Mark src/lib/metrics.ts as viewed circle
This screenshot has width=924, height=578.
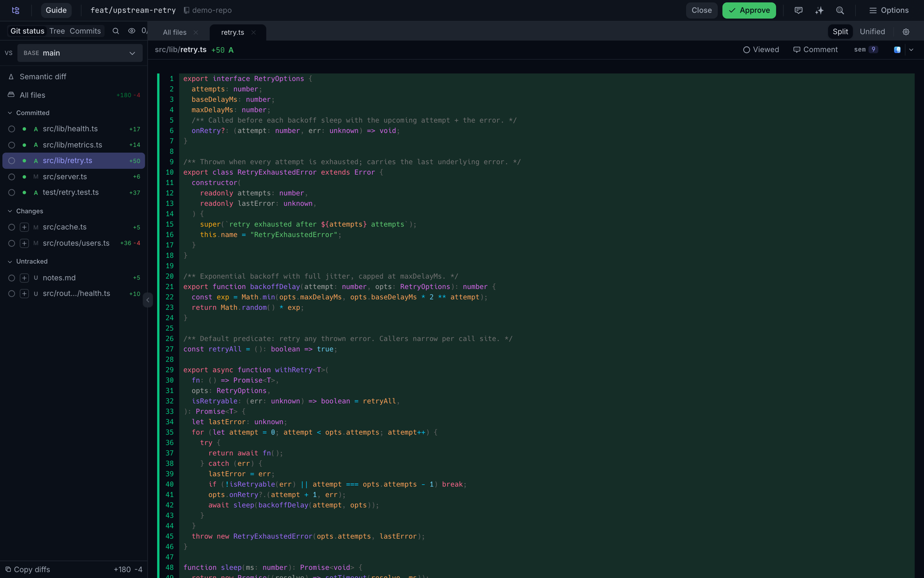point(12,145)
